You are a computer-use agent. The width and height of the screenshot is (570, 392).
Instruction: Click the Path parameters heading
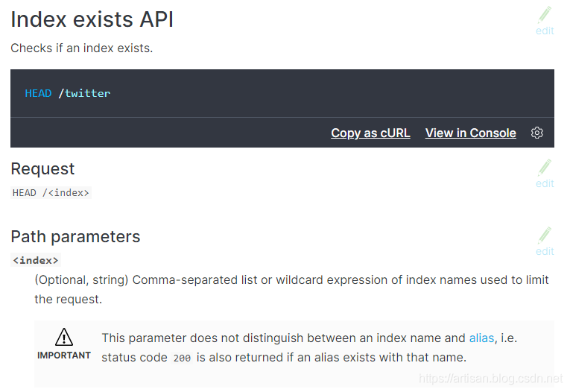tap(75, 236)
